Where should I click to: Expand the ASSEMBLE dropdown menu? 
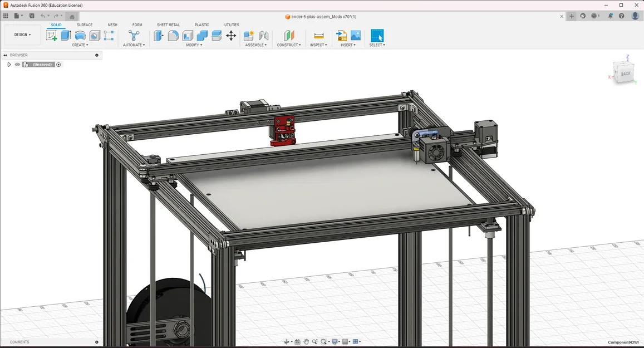pos(256,45)
